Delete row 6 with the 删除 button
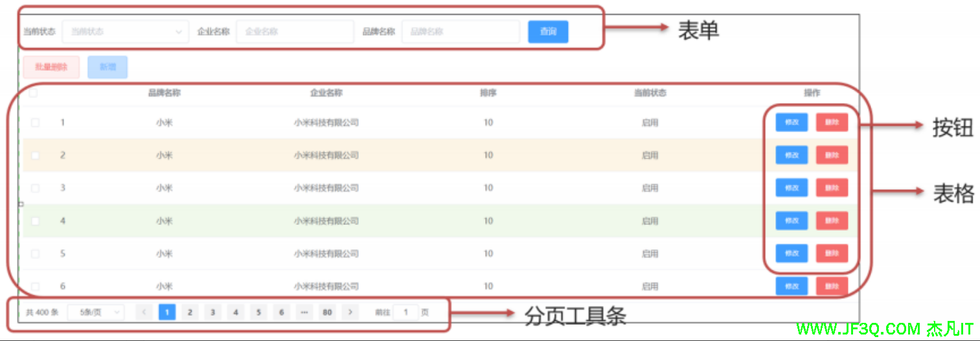The height and width of the screenshot is (341, 980). tap(832, 286)
